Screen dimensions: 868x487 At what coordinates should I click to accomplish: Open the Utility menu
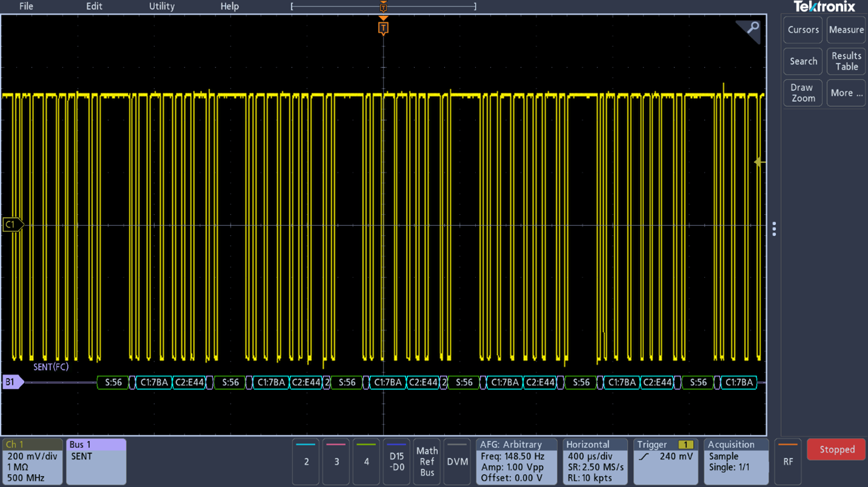(161, 7)
